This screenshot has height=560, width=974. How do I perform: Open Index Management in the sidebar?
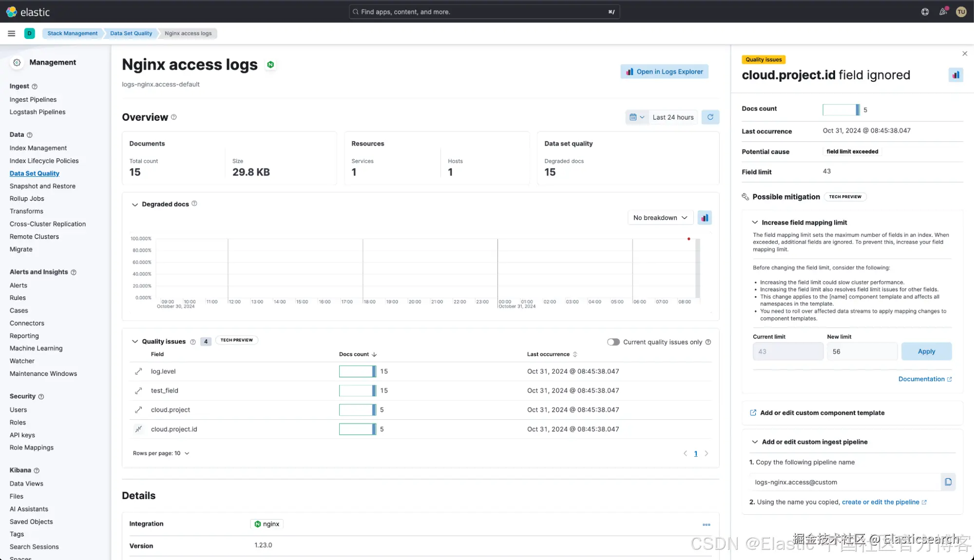[x=38, y=148]
